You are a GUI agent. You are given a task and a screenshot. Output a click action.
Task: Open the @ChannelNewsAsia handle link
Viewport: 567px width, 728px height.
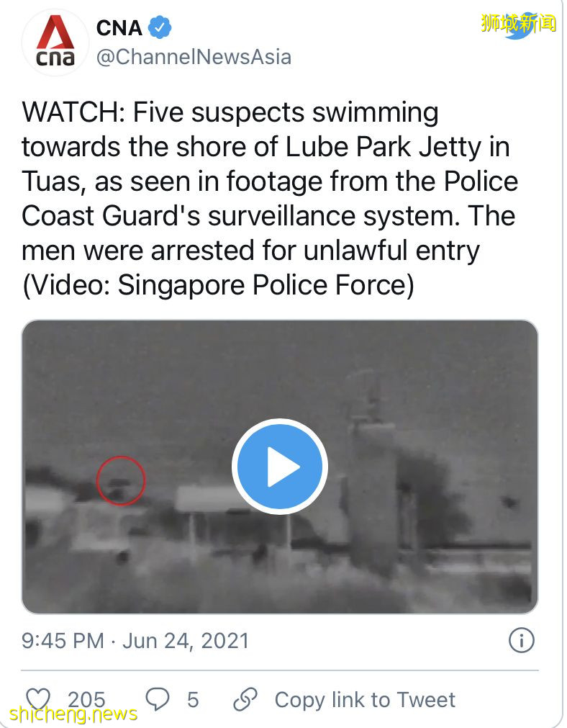tap(194, 57)
